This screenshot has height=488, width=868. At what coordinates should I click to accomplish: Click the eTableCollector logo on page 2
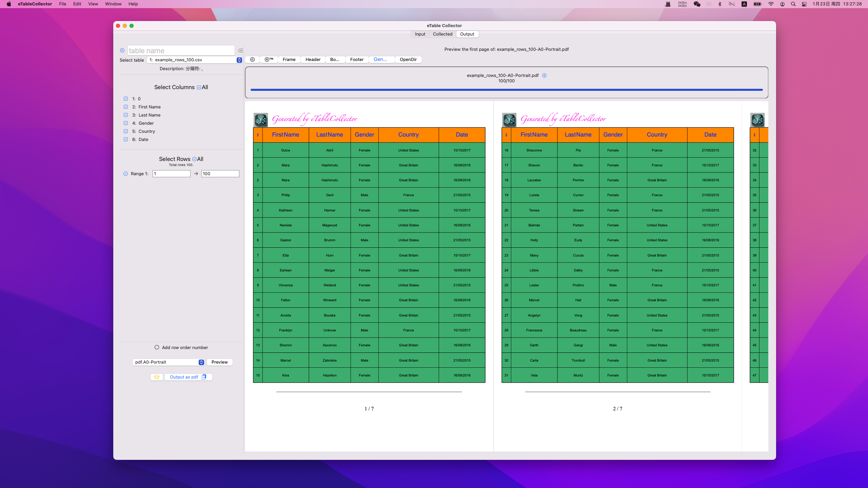click(x=509, y=120)
